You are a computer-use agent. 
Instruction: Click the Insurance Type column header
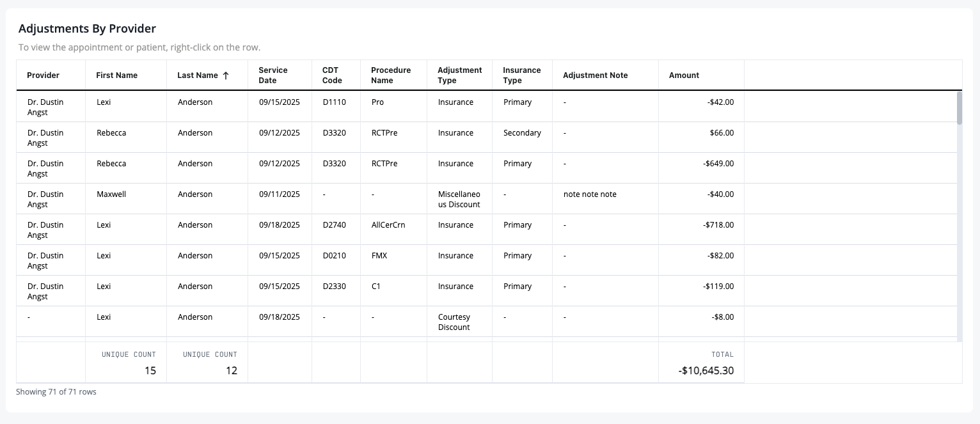[522, 75]
